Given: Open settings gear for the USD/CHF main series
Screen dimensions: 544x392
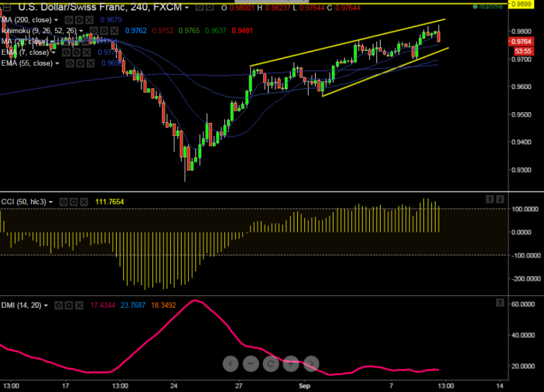Looking at the screenshot, I should [x=210, y=7].
